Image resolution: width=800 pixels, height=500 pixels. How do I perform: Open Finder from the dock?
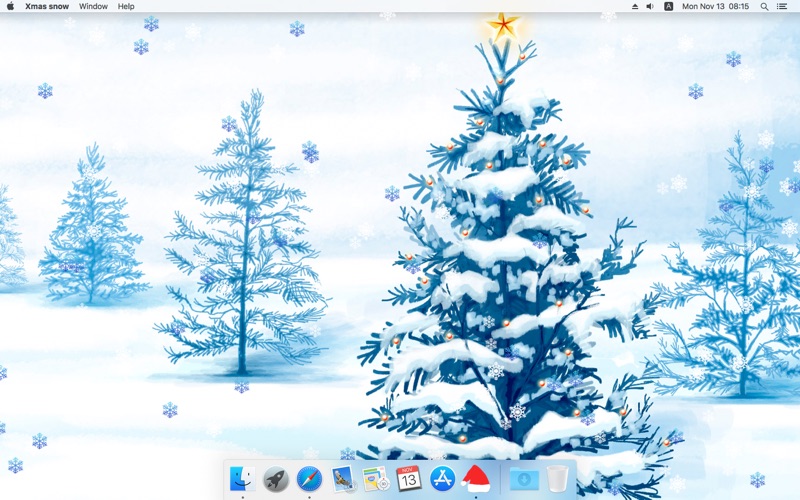(x=241, y=479)
